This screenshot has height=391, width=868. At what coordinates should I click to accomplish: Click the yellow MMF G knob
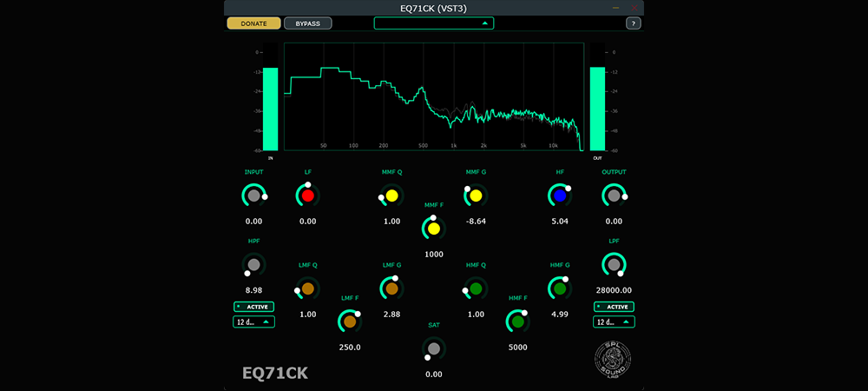click(x=476, y=195)
